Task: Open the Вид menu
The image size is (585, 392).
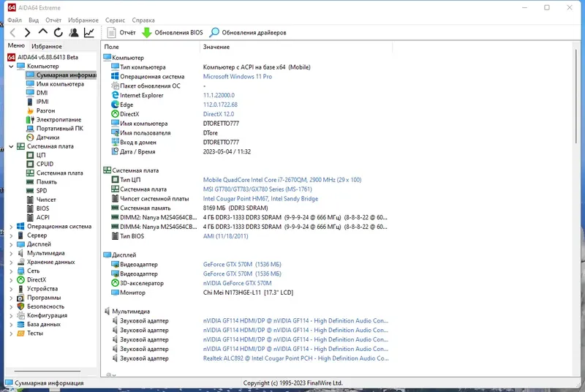Action: (34, 20)
